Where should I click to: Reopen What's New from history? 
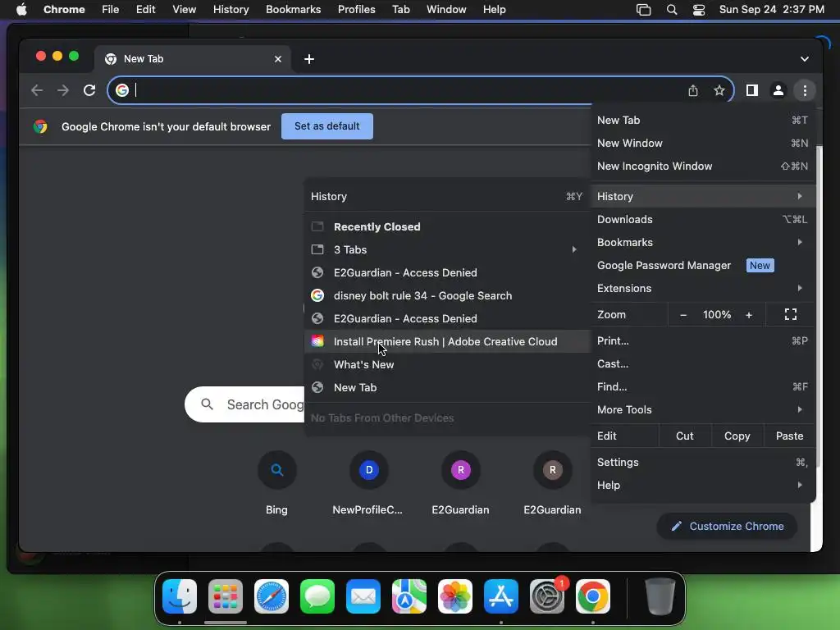447,364
